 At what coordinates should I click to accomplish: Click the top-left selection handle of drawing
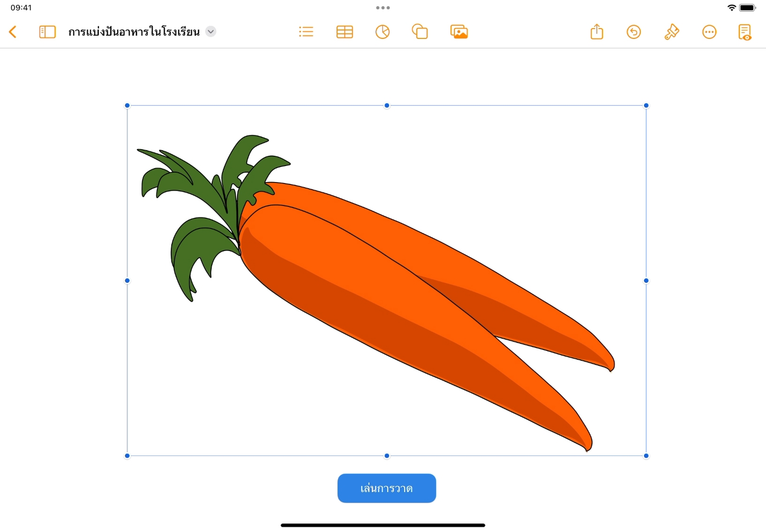[127, 106]
